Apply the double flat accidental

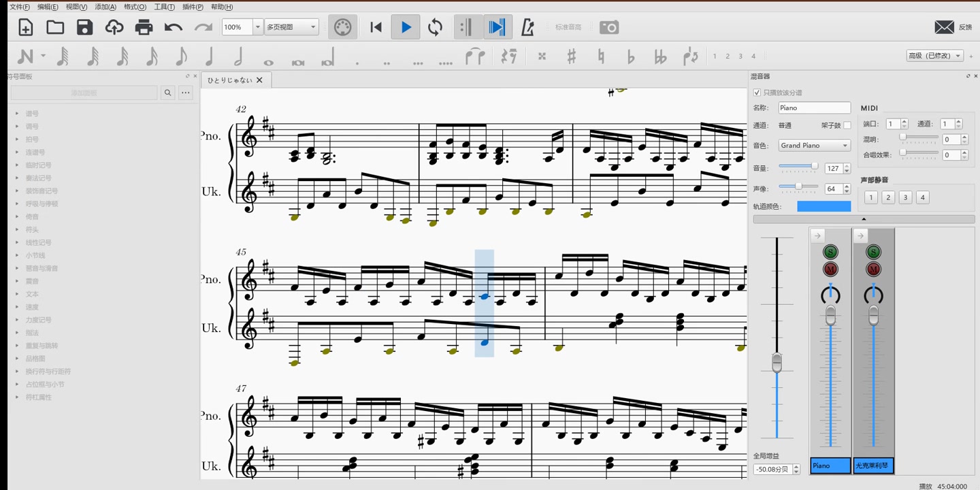pos(660,56)
